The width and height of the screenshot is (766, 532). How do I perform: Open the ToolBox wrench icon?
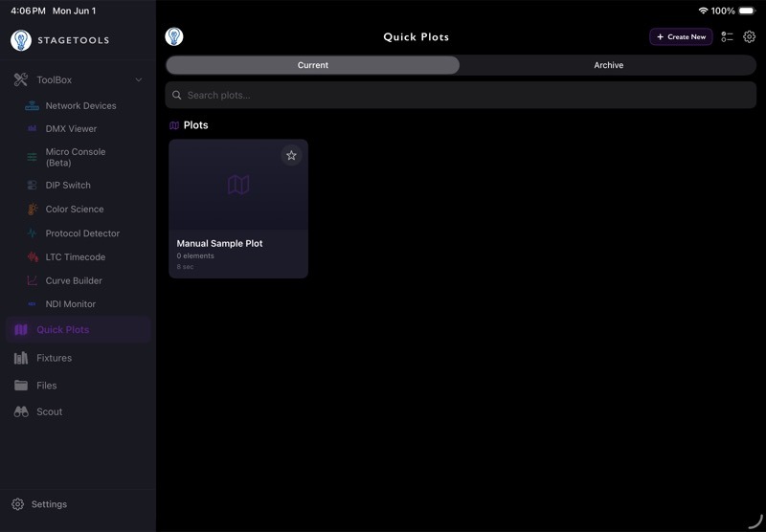[20, 79]
